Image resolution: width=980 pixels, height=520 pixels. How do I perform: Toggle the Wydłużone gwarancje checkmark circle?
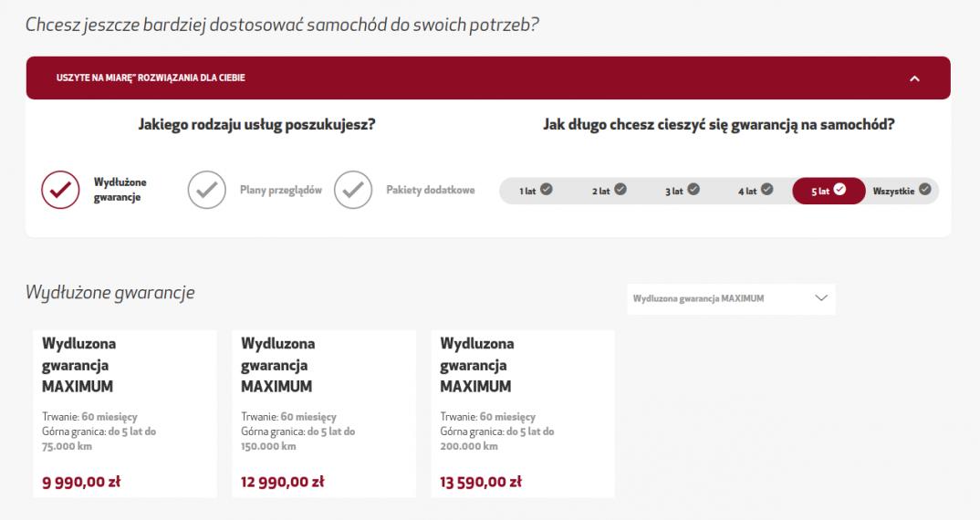pos(60,190)
